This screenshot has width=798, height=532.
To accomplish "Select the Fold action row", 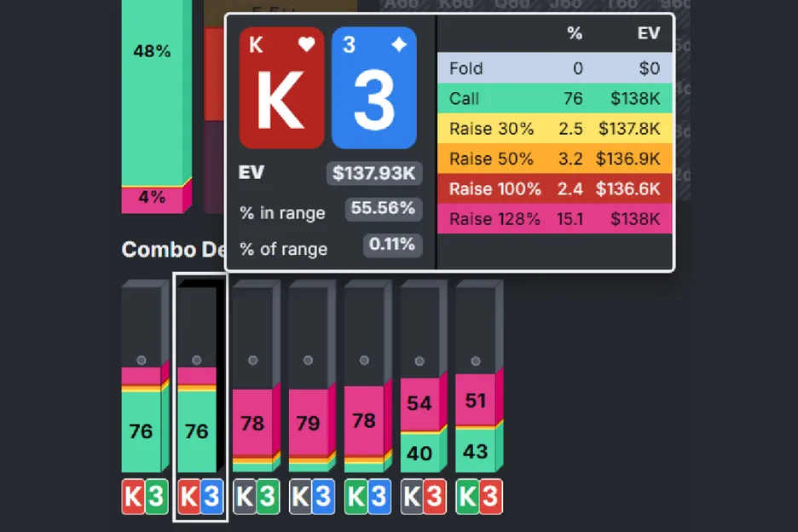I will click(554, 68).
